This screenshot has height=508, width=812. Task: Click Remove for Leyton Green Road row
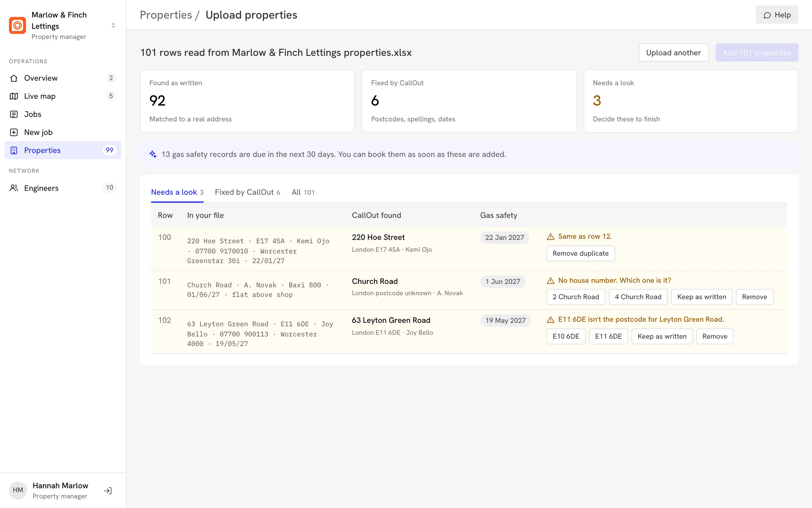tap(715, 336)
